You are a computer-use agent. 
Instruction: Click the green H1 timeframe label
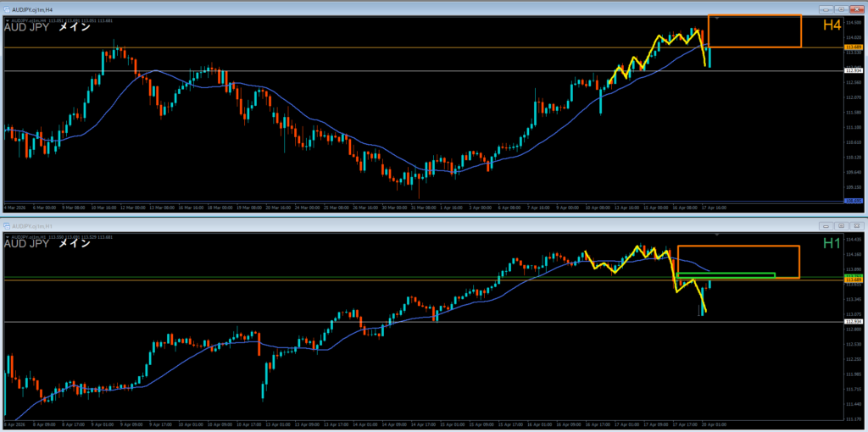pyautogui.click(x=831, y=244)
